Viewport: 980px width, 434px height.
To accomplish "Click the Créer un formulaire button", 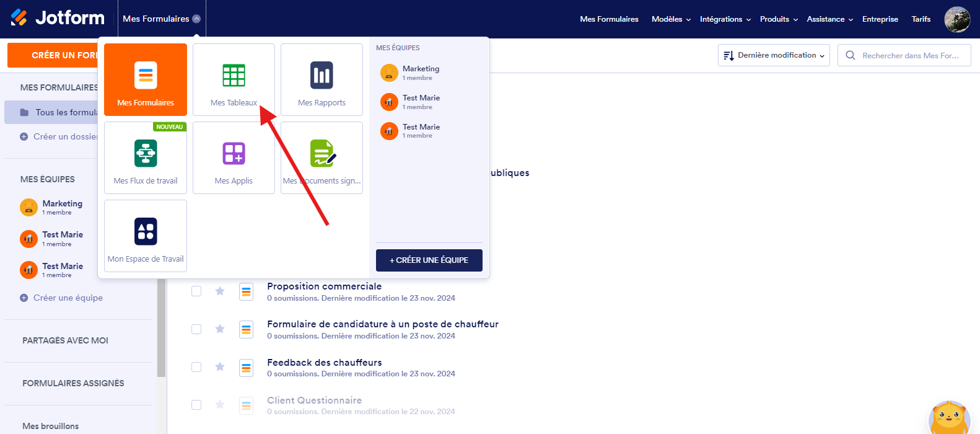I will click(53, 55).
